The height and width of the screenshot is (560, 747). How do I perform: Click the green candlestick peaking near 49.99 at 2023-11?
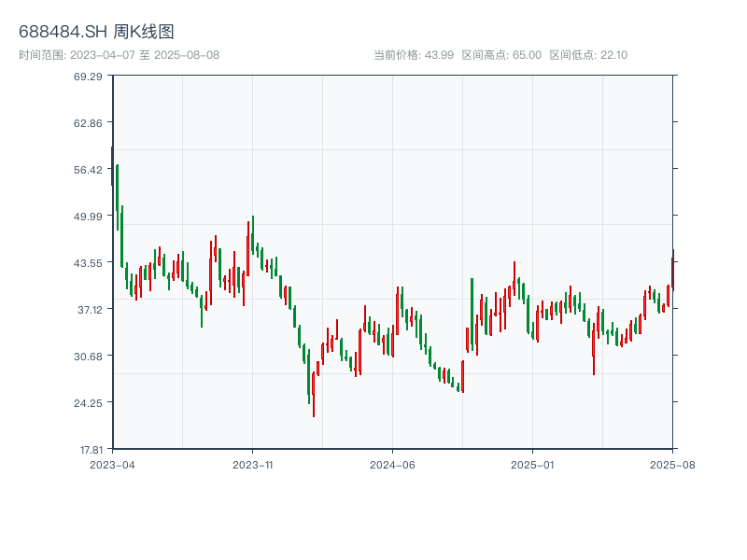pyautogui.click(x=253, y=235)
